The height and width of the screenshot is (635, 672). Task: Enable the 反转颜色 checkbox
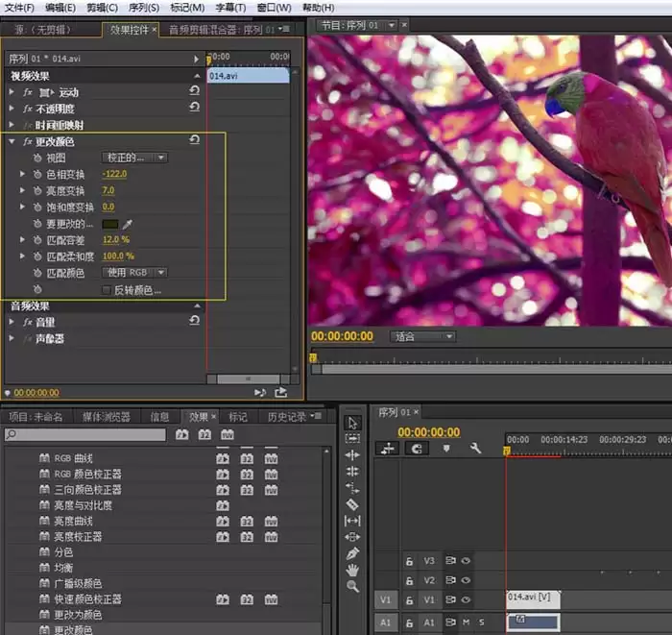(x=107, y=289)
